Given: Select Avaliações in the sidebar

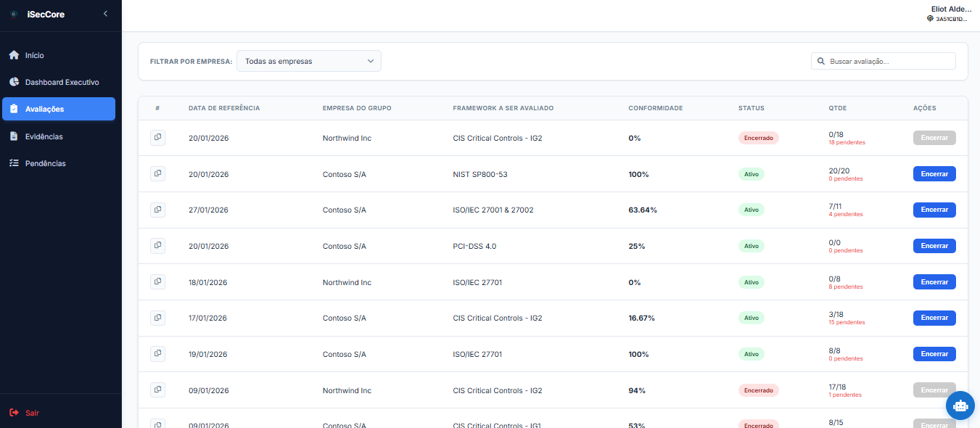Looking at the screenshot, I should [x=59, y=109].
